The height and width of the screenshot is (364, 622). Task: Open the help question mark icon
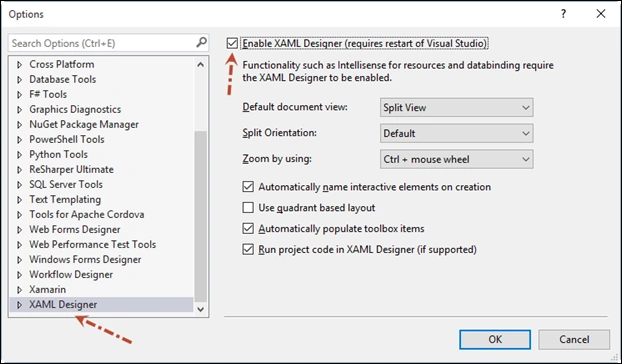(x=563, y=14)
